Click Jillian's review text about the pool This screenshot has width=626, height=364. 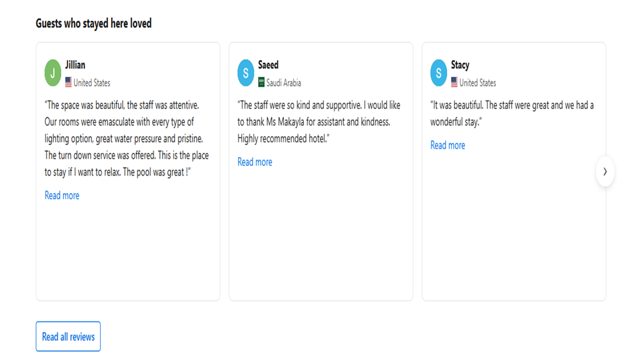[127, 139]
